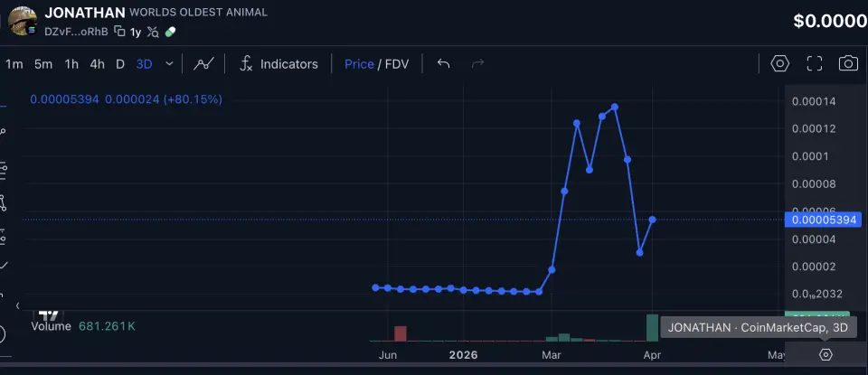Open the Indicators menu
The height and width of the screenshot is (375, 868).
278,64
